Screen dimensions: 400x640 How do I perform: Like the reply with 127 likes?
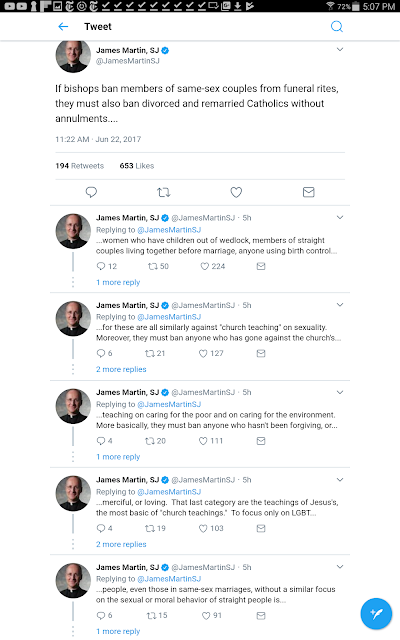[x=211, y=353]
